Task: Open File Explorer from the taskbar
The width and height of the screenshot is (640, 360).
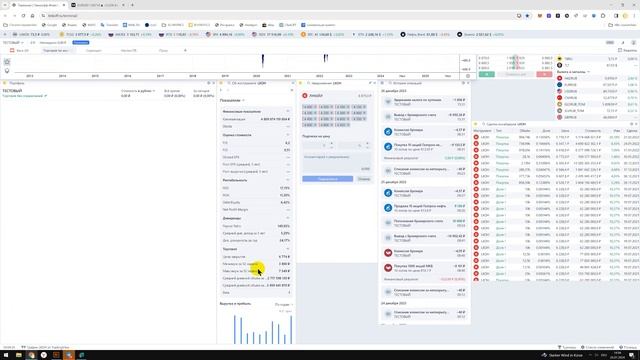Action: [x=19, y=355]
